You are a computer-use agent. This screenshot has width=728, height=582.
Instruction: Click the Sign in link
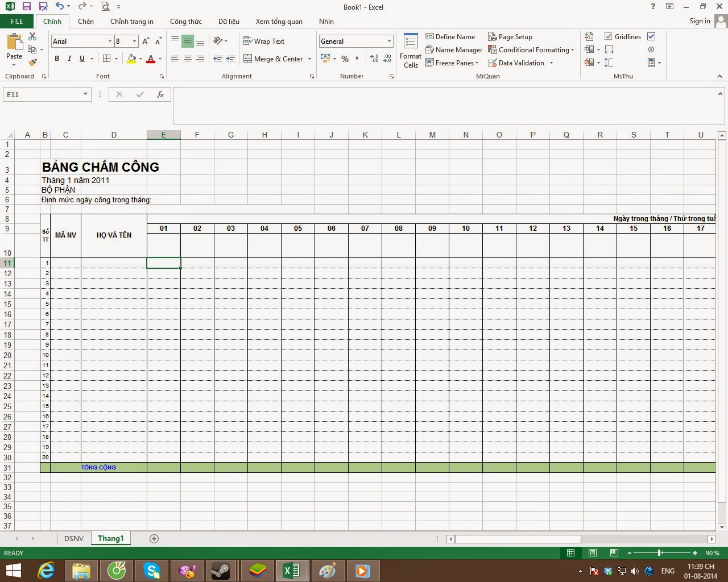pyautogui.click(x=699, y=21)
